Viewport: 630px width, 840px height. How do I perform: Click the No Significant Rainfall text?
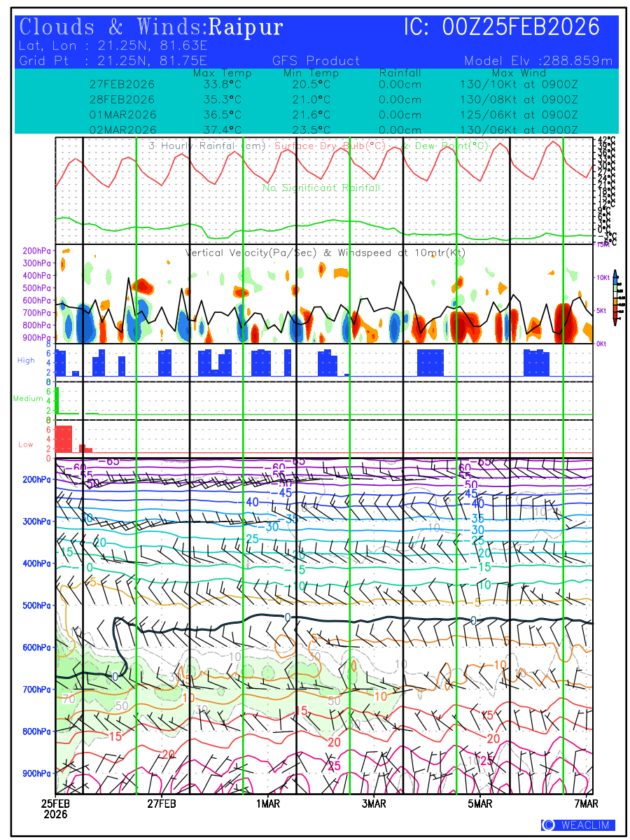pyautogui.click(x=321, y=188)
